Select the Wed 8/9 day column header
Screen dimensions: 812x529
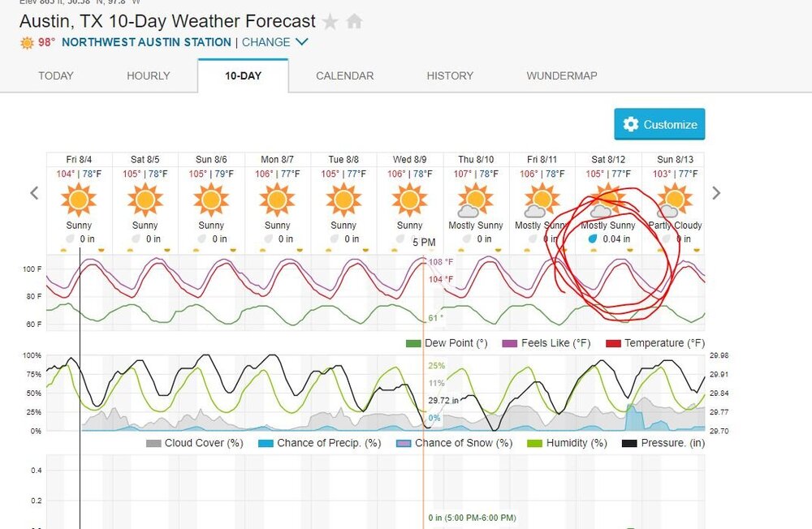[x=409, y=159]
